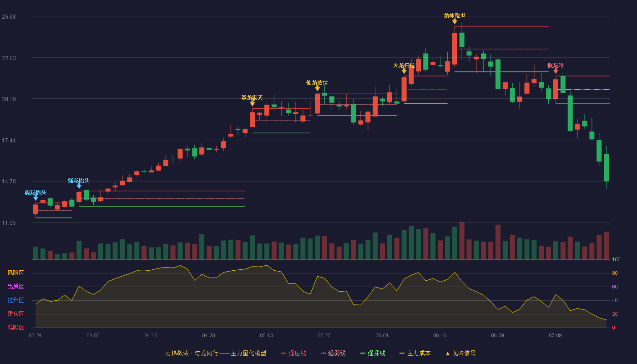Toggle the 云梯战法 主力量化模型 legend entry
The width and height of the screenshot is (637, 364).
pyautogui.click(x=216, y=353)
